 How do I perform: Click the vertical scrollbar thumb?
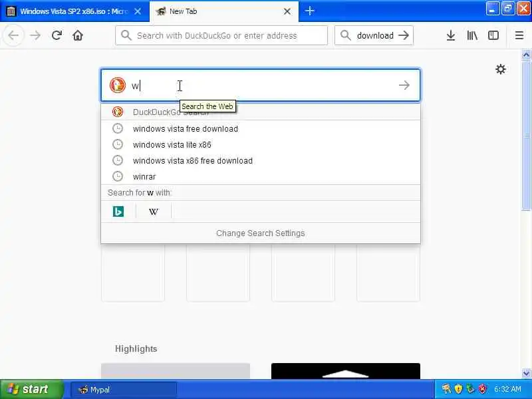pos(526,136)
